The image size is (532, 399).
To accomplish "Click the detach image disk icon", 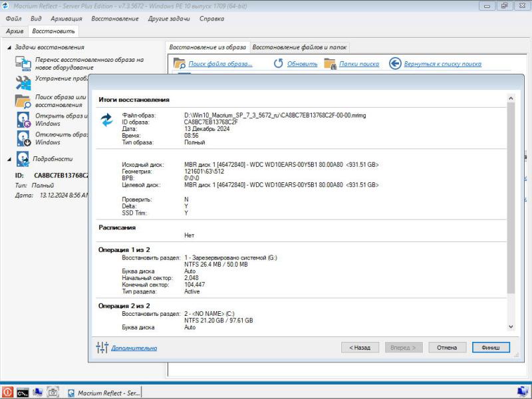I will pyautogui.click(x=23, y=138).
